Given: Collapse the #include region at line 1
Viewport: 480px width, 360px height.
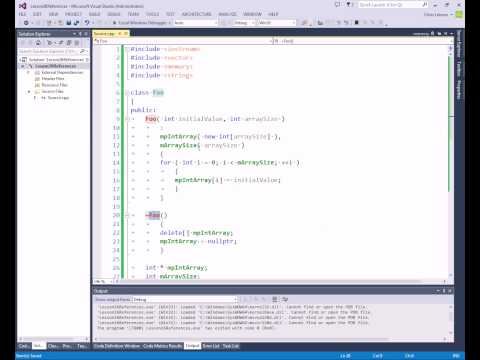Looking at the screenshot, I should [127, 49].
